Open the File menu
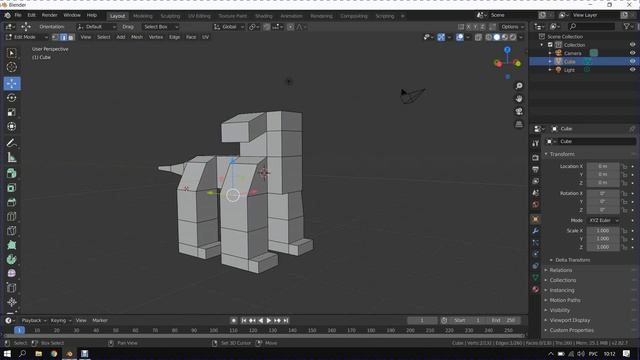 click(x=18, y=16)
